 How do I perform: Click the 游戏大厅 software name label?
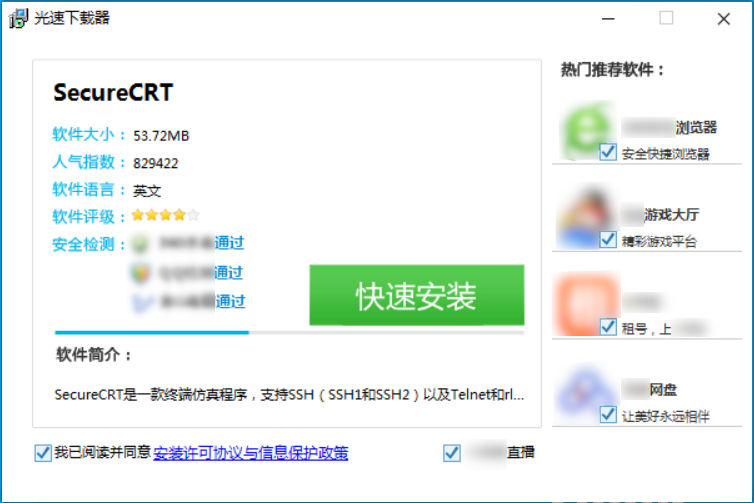click(x=671, y=214)
